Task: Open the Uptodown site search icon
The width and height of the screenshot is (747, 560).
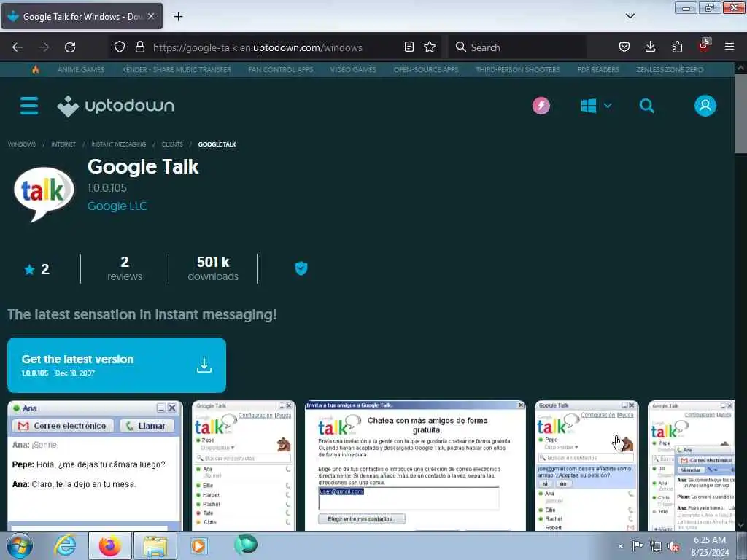Action: point(646,106)
